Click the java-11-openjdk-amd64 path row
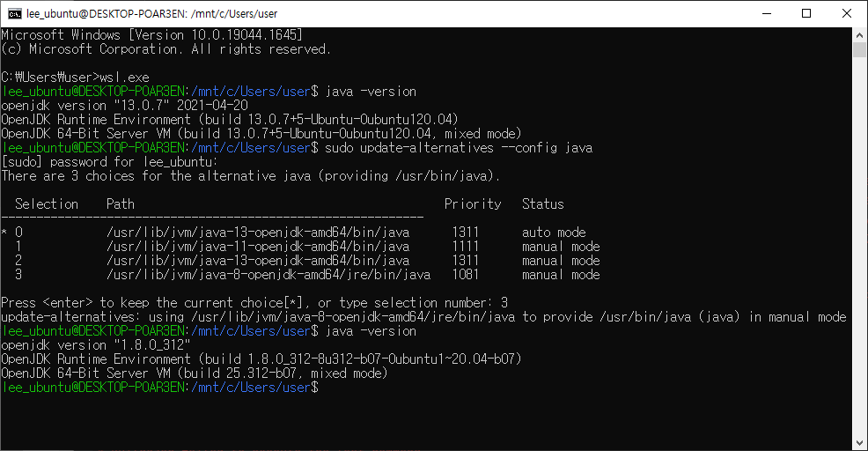Viewport: 868px width, 451px height. 258,247
